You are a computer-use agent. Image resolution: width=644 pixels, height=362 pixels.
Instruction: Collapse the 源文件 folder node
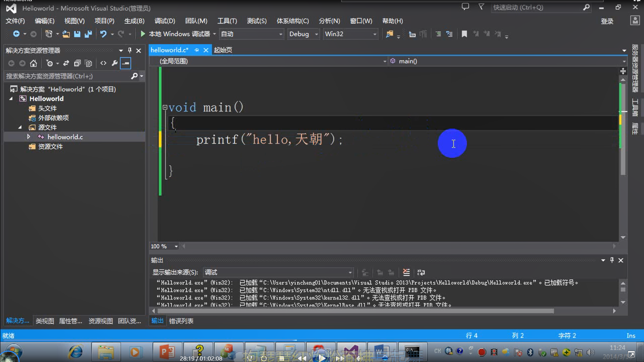20,127
